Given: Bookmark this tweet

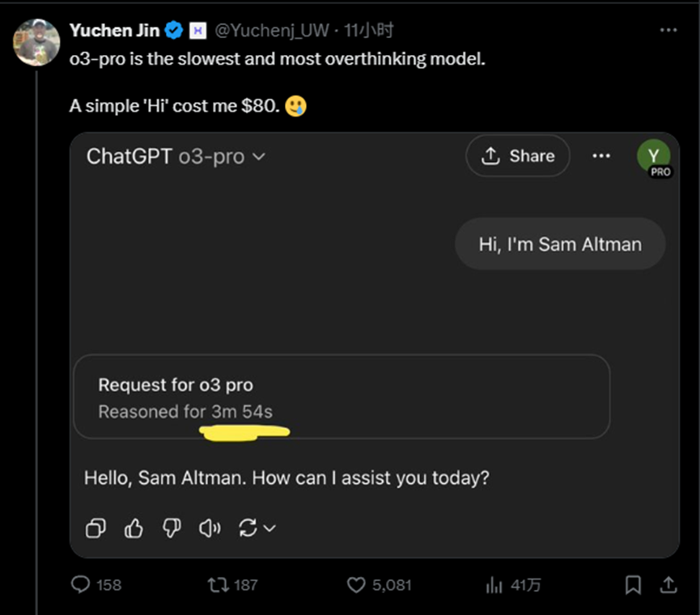Looking at the screenshot, I should click(x=634, y=584).
